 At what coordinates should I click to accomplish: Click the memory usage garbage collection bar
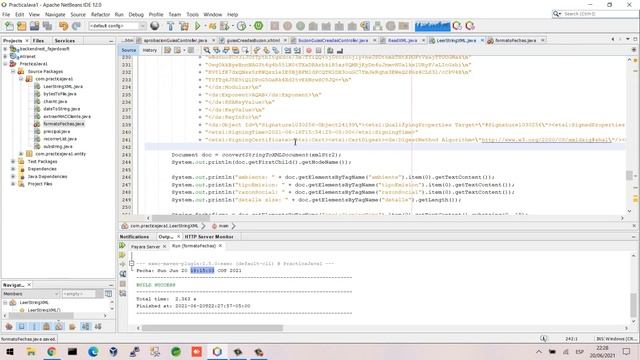coord(432,26)
